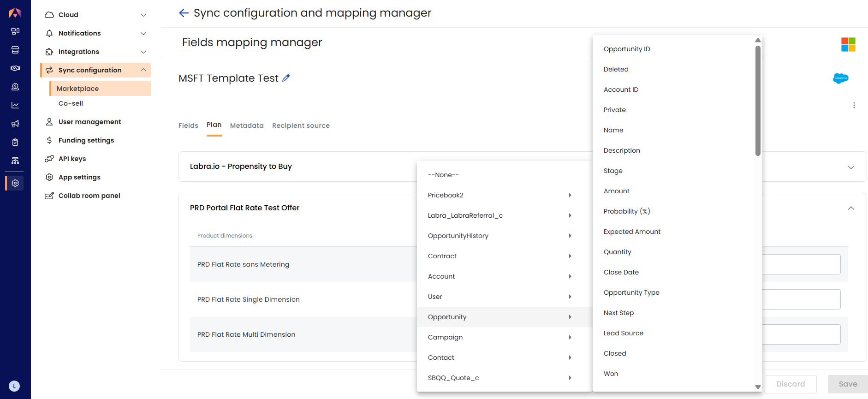Expand the Notifications section chevron
The width and height of the screenshot is (868, 399).
point(143,33)
